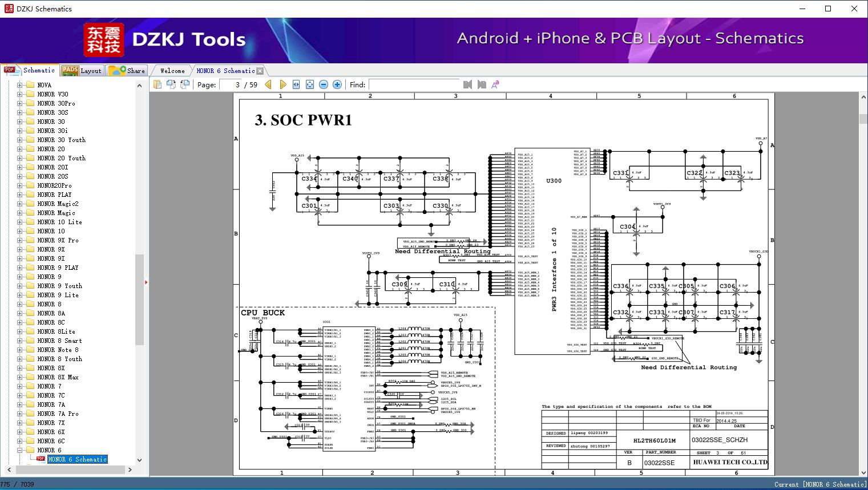Select the HONOR 6 Schematic document tab
Viewport: 868px width, 490px height.
[x=225, y=71]
